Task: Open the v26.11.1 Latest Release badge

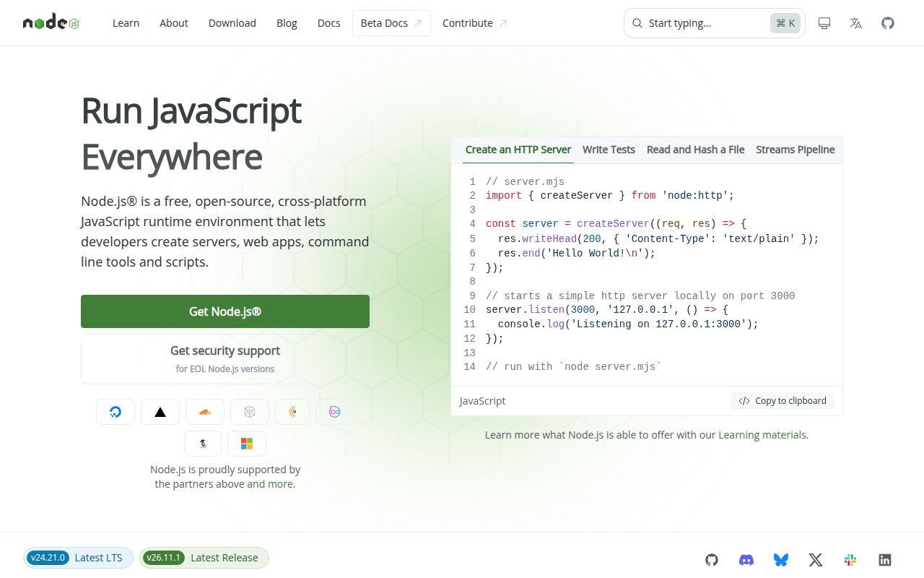Action: (x=204, y=558)
